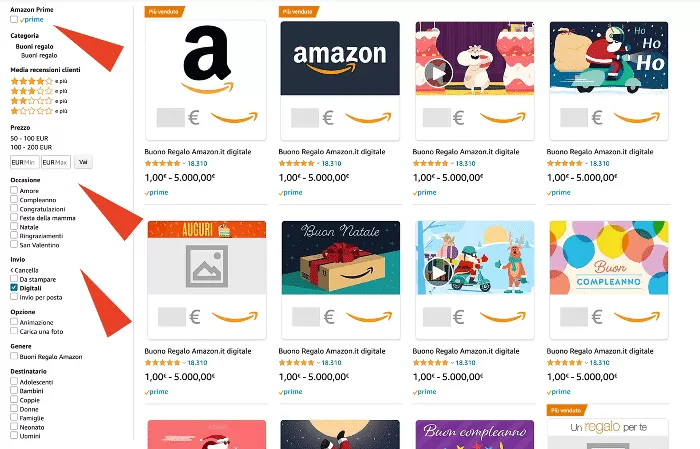Screen dimensions: 700x449
Task: Filter by three stars and up
Action: 30,90
